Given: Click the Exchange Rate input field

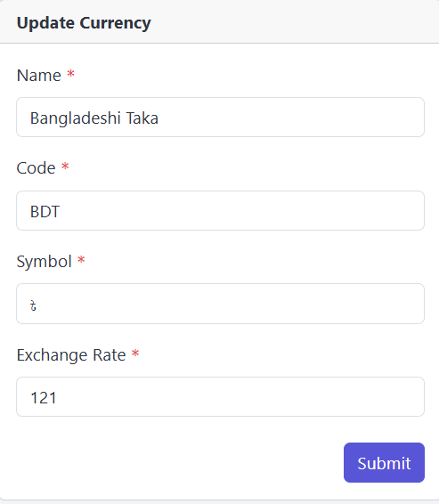Looking at the screenshot, I should click(x=220, y=396).
